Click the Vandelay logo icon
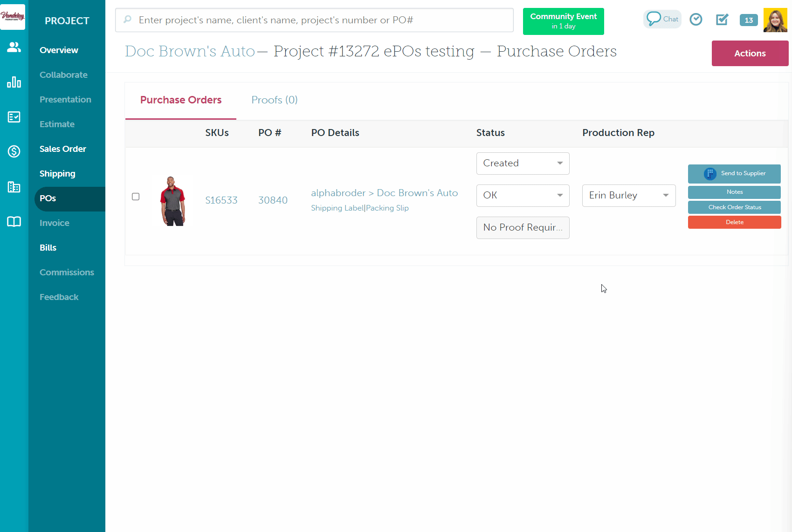Screen dimensions: 792x532 [13, 17]
